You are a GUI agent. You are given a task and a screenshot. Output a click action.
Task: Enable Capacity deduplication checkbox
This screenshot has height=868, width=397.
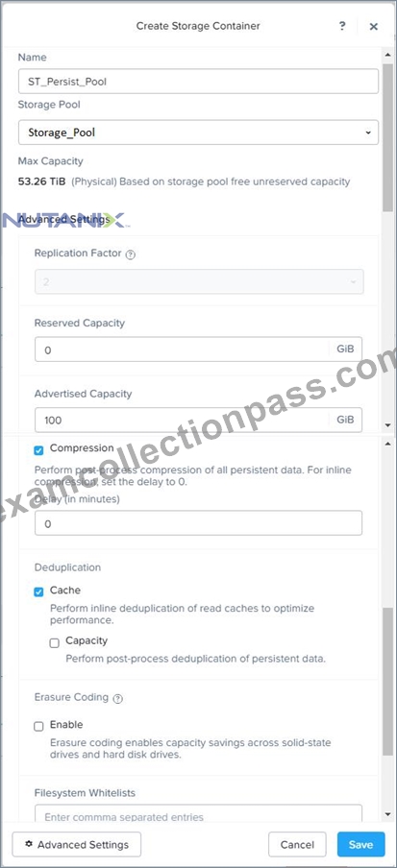pos(55,642)
